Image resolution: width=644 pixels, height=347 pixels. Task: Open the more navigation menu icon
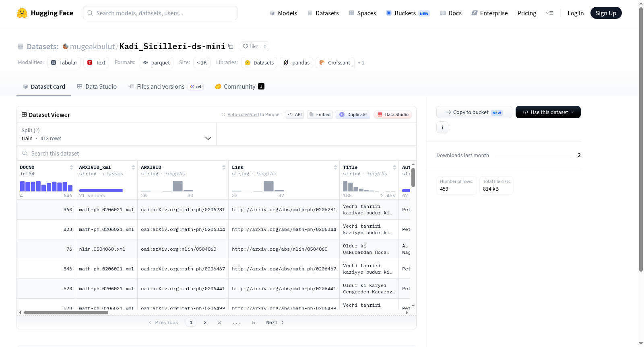pyautogui.click(x=549, y=13)
